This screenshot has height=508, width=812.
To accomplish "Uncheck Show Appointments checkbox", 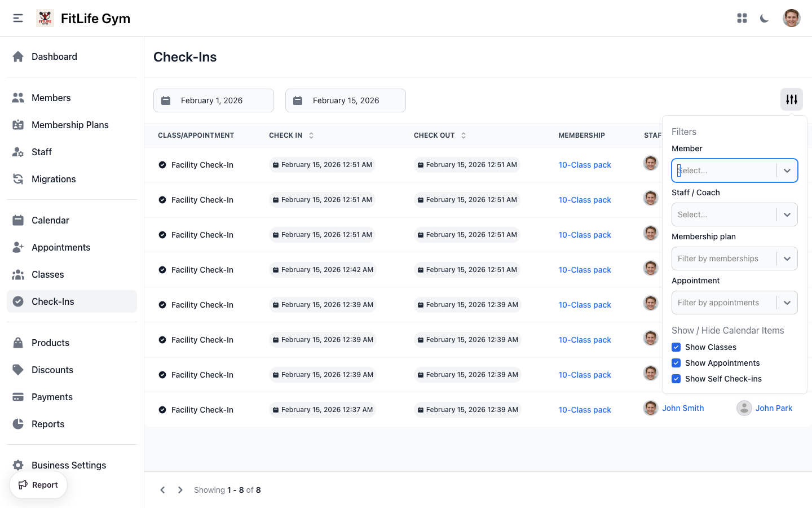I will pos(676,363).
